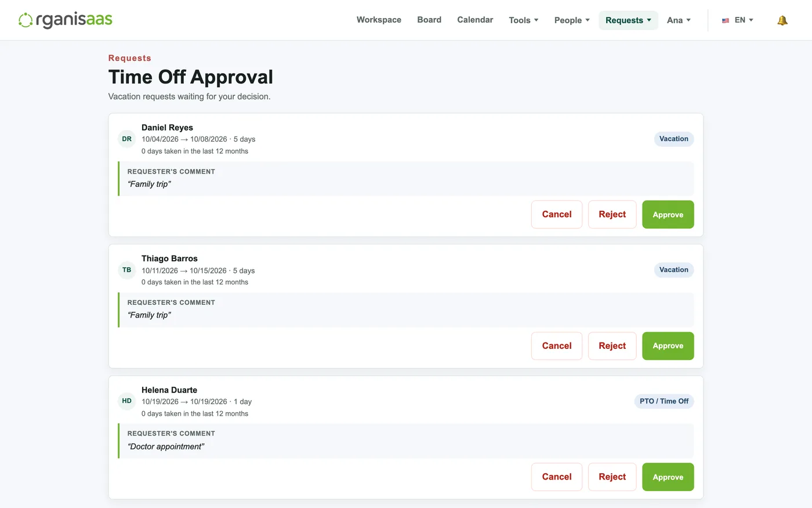812x508 pixels.
Task: Click Vacation tag on Thiago Barros card
Action: tap(674, 270)
